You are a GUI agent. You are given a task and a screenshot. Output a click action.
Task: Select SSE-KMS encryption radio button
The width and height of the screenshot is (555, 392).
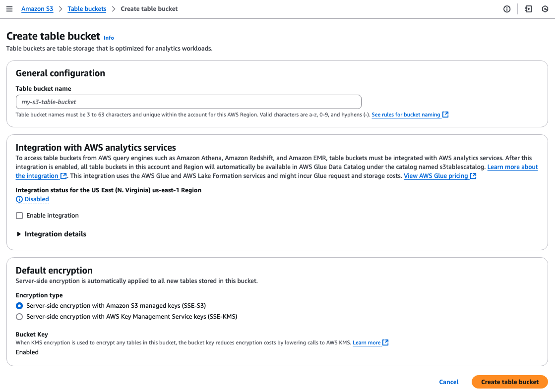pos(19,317)
